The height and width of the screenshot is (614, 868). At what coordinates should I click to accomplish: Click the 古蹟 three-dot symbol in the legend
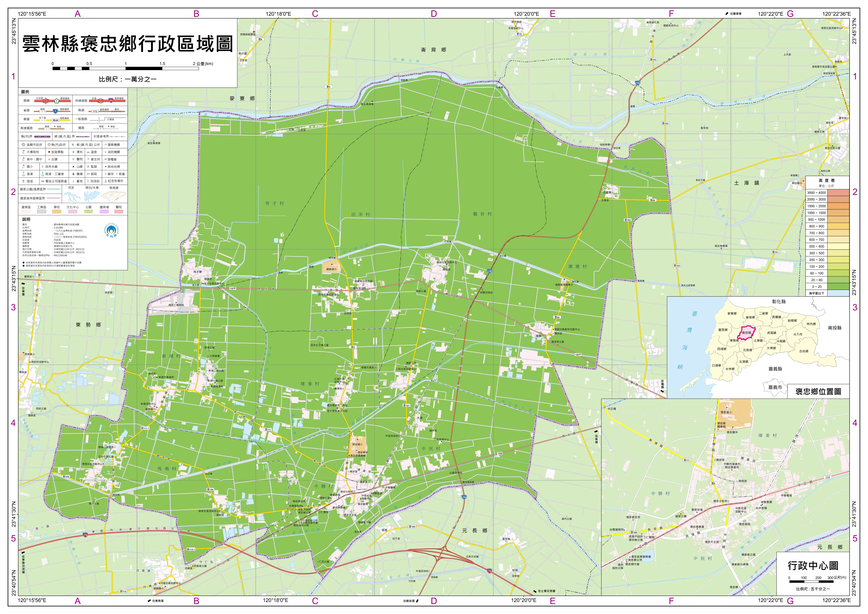click(x=49, y=159)
